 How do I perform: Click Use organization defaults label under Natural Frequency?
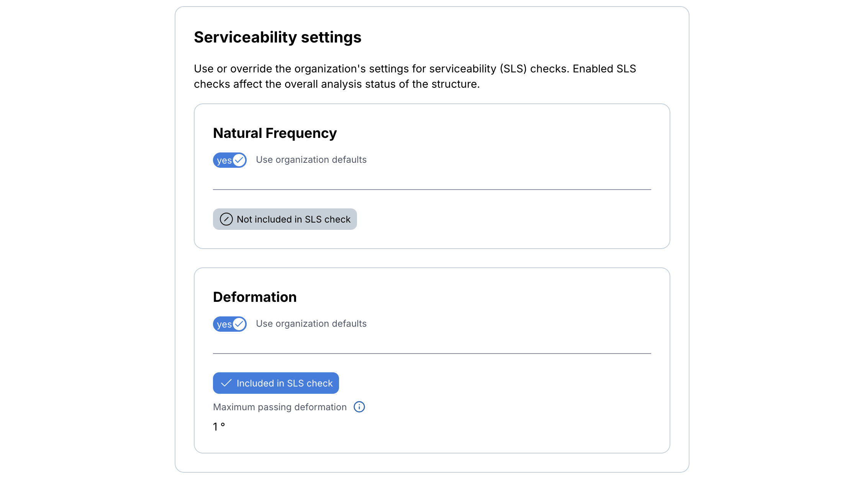coord(311,160)
